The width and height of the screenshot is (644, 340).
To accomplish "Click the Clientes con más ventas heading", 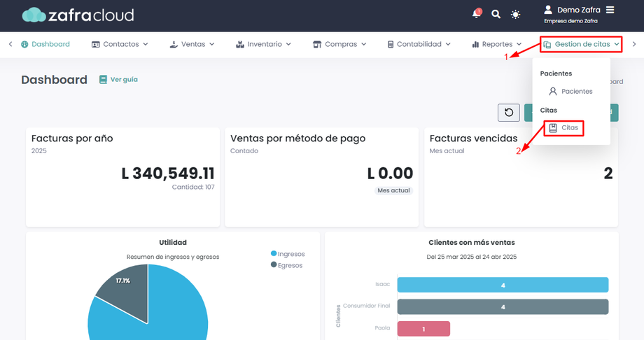I will 472,243.
